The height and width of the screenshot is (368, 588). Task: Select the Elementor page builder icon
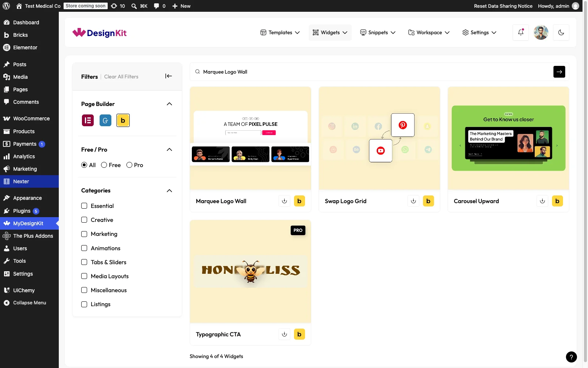88,120
